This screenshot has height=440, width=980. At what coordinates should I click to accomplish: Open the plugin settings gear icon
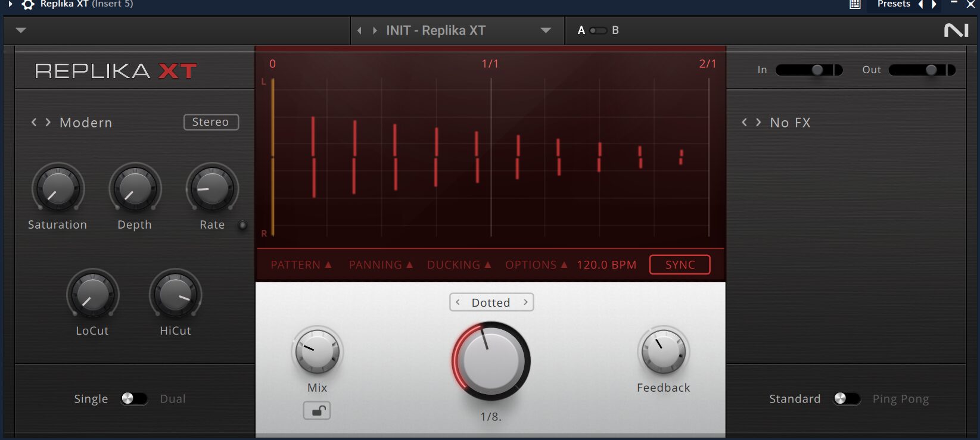pyautogui.click(x=27, y=5)
